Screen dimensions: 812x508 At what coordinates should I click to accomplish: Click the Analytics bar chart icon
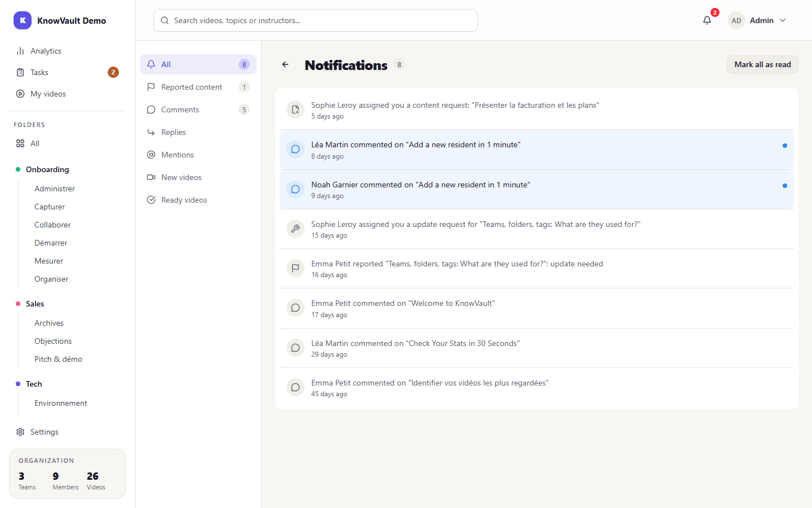pyautogui.click(x=20, y=51)
